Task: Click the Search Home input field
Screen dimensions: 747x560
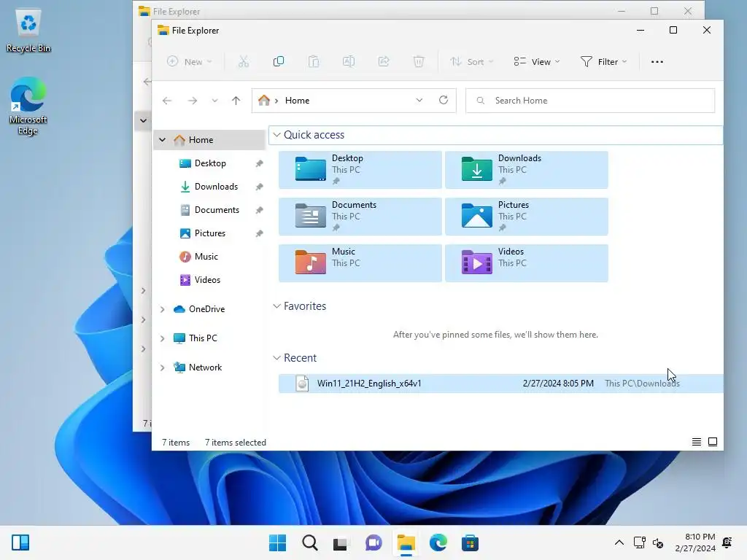Action: [590, 101]
